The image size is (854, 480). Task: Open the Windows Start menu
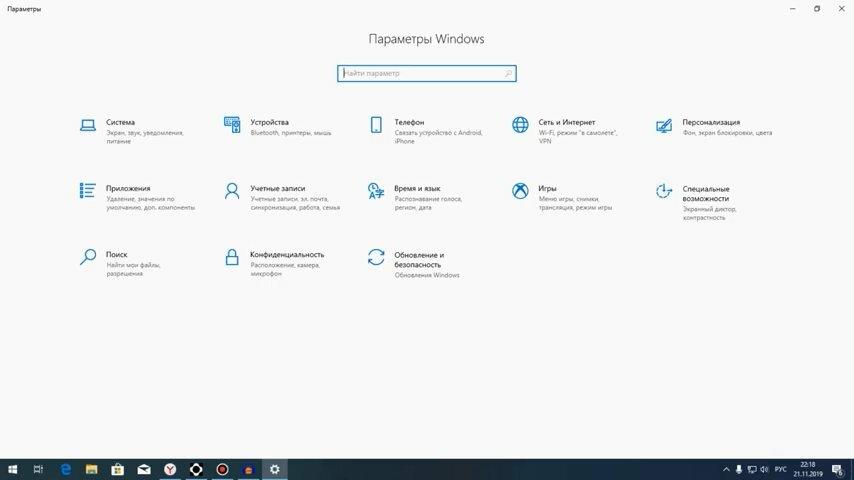click(x=13, y=469)
